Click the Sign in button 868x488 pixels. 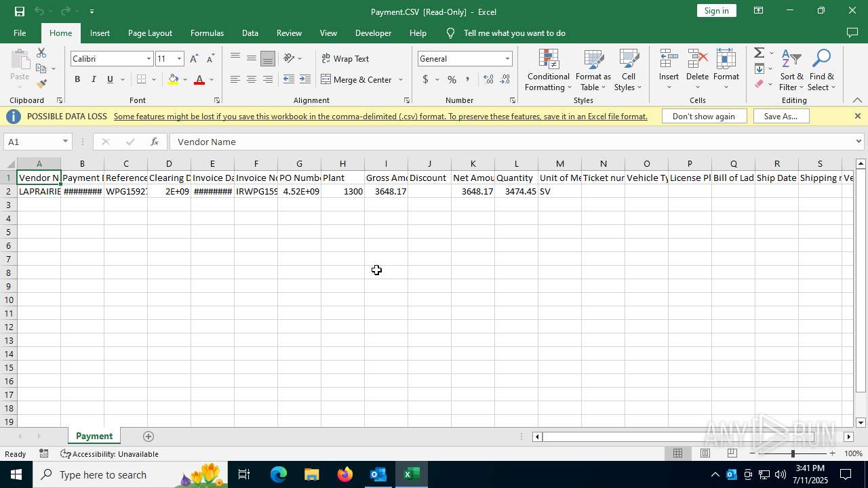click(717, 11)
